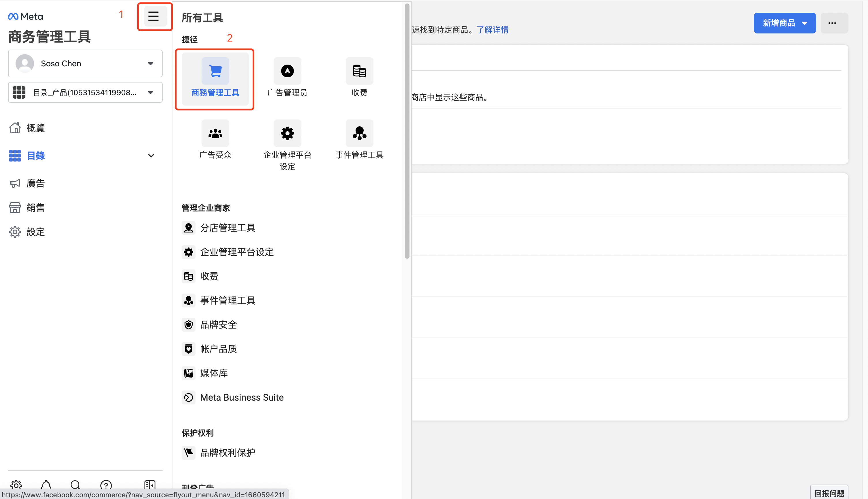Click the 品牌权利保护 flag icon

[x=188, y=453]
